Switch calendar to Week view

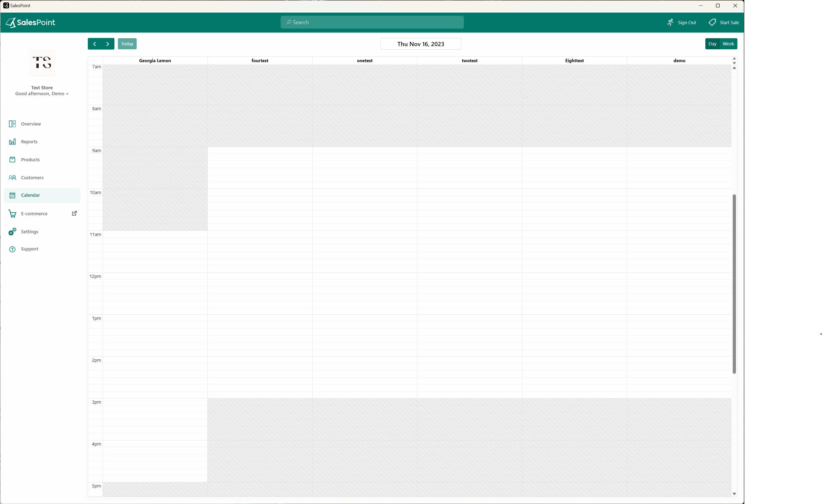point(728,44)
